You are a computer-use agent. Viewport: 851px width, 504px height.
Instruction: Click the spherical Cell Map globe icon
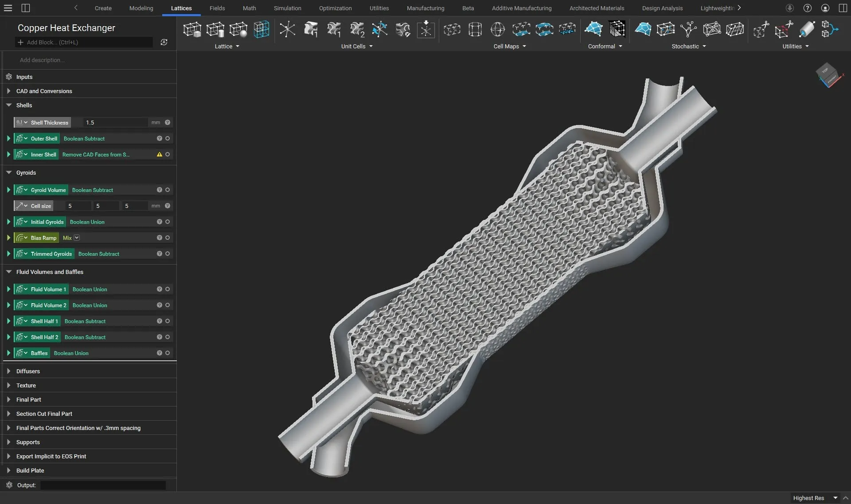[x=498, y=30]
